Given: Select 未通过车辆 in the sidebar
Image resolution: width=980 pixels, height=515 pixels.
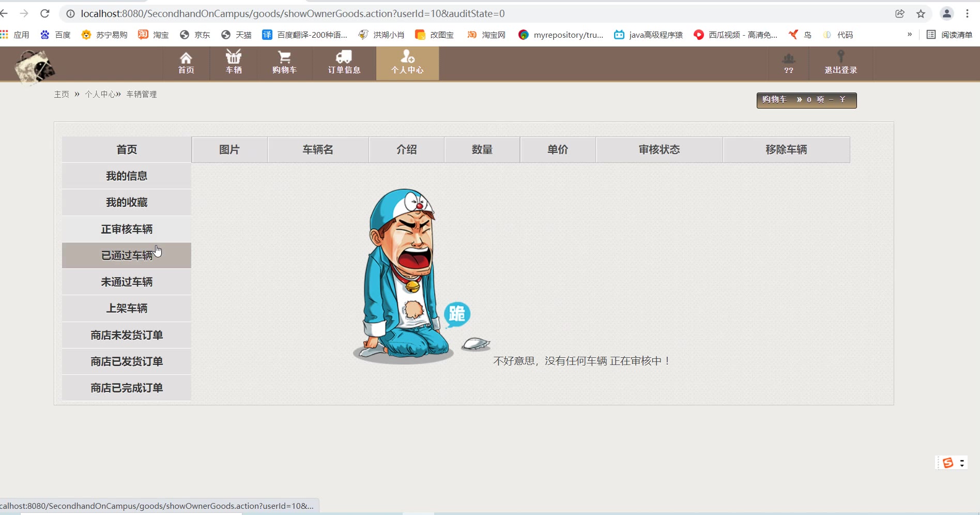Looking at the screenshot, I should [x=127, y=282].
